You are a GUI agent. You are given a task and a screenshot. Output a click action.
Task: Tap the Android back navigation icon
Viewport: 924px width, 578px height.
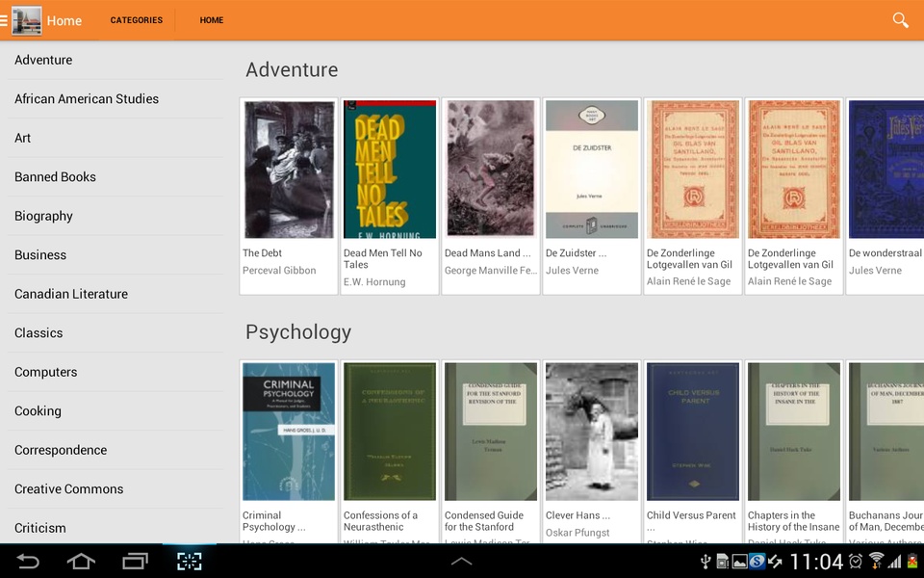pos(27,561)
